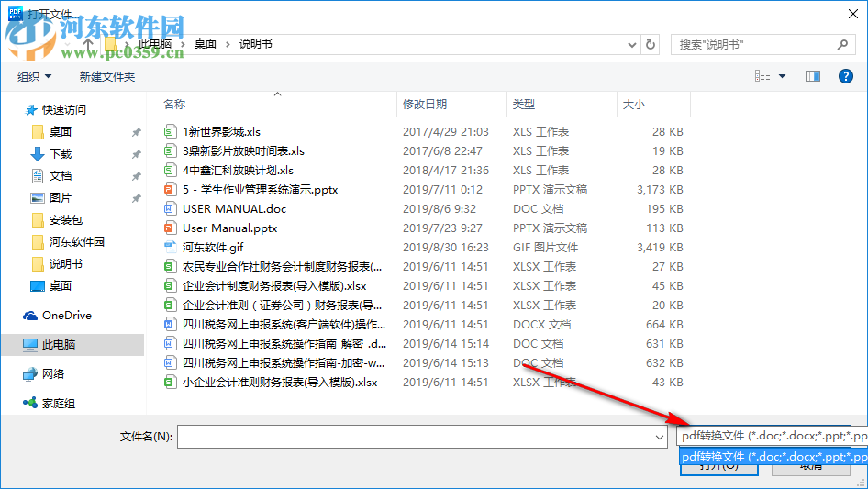868x489 pixels.
Task: Expand the view options dropdown arrow
Action: (782, 76)
